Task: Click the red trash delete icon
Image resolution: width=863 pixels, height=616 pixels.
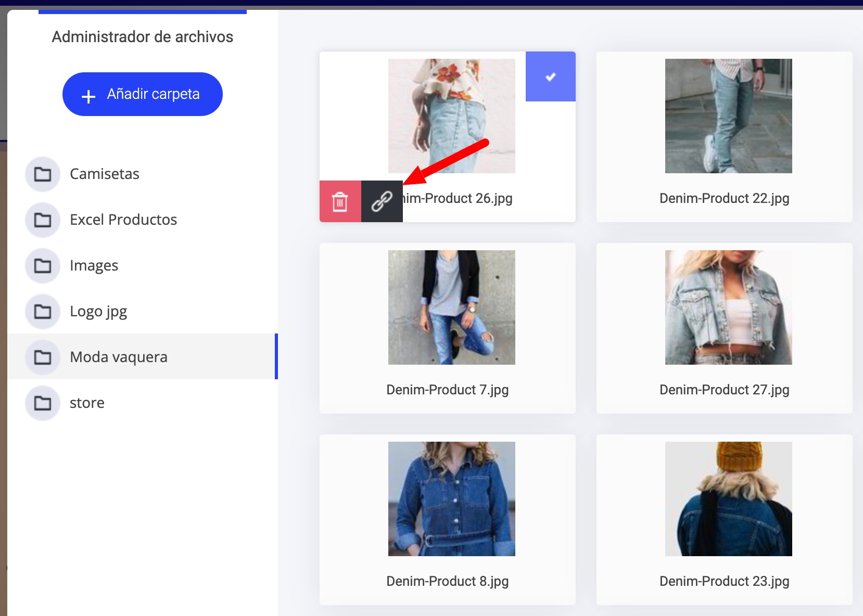Action: pyautogui.click(x=340, y=202)
